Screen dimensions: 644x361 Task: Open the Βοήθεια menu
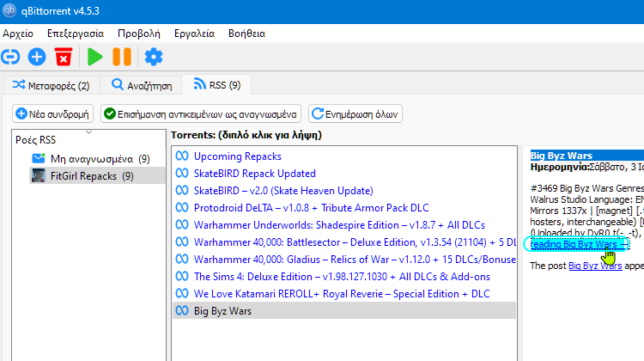(x=246, y=34)
